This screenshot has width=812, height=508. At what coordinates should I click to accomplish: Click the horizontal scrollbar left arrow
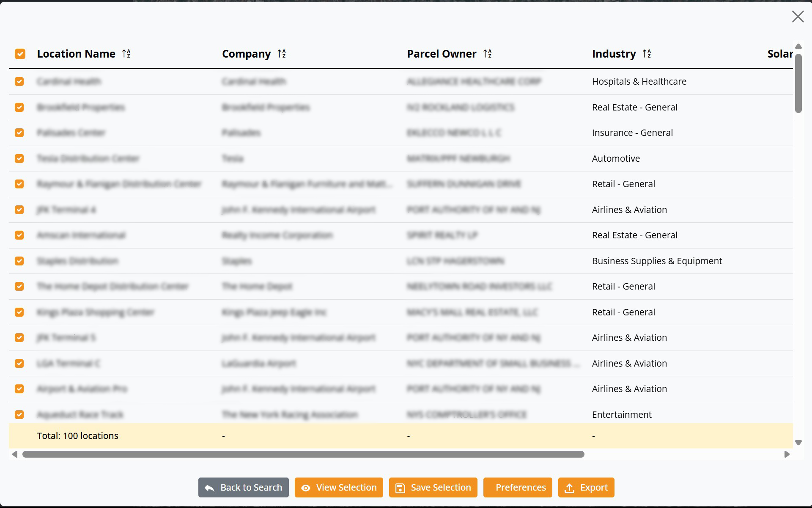[x=15, y=454]
